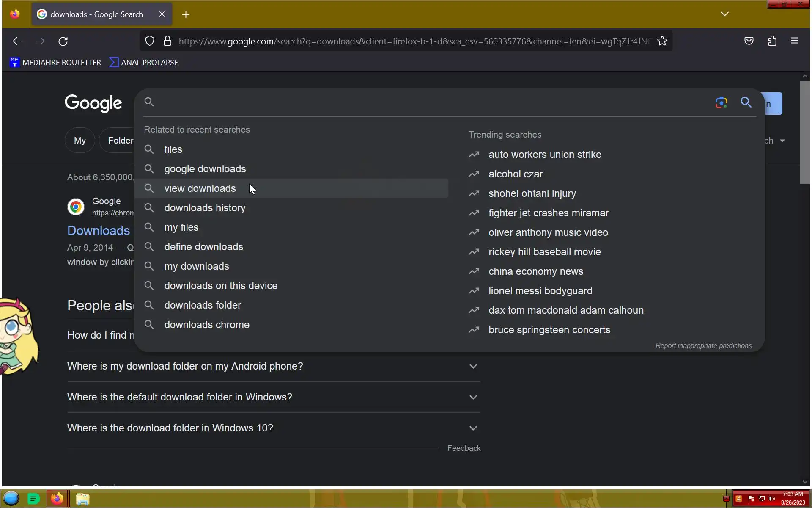The image size is (812, 508).
Task: Click the Save to Pocket icon
Action: (x=749, y=41)
